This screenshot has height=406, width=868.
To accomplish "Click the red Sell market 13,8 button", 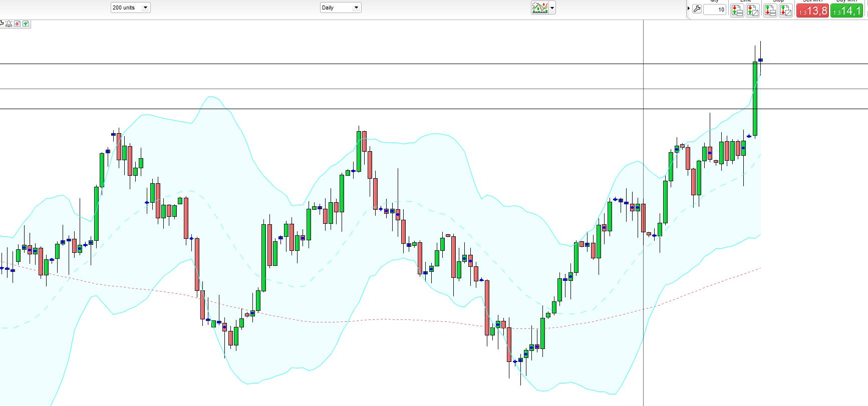I will coord(812,11).
